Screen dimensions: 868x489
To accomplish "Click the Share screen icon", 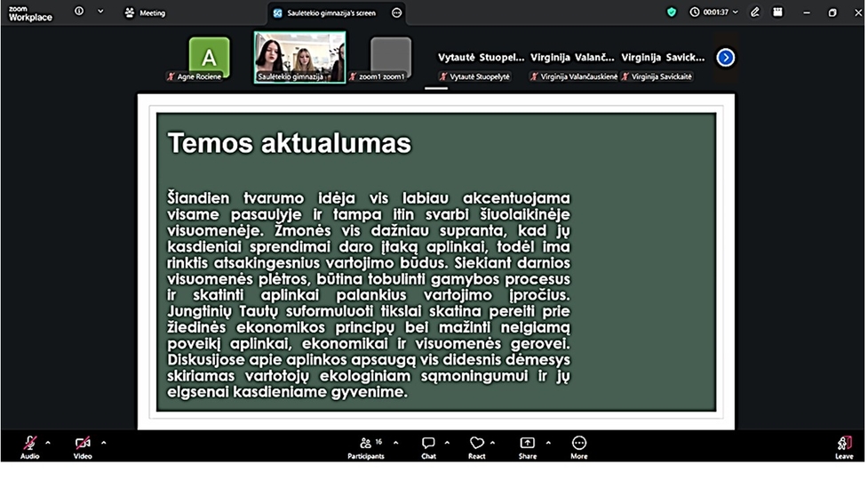I will point(527,443).
